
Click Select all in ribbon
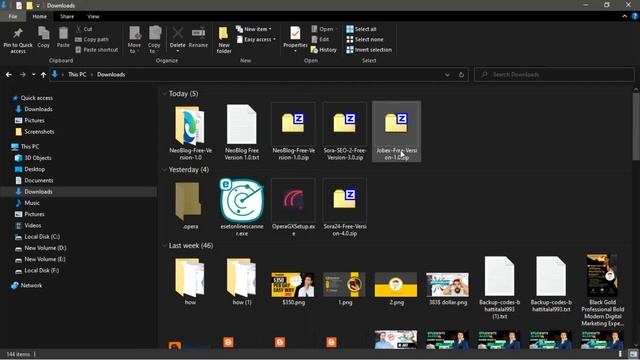[361, 29]
